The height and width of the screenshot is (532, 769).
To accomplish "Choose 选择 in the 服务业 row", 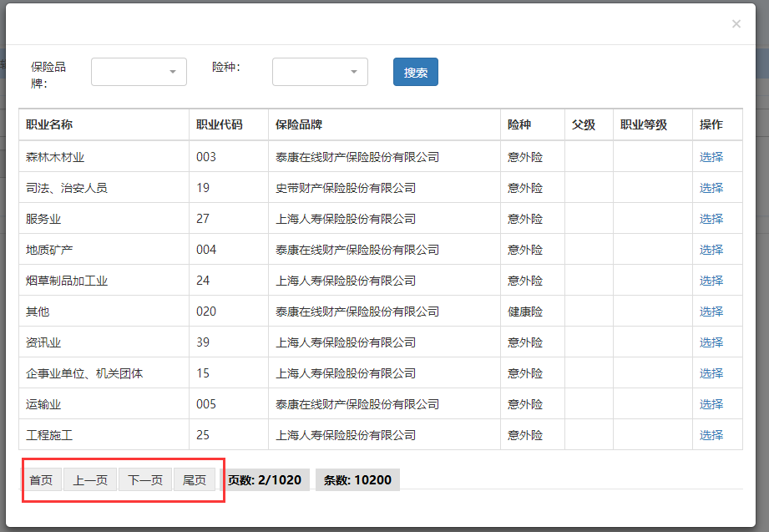I will pos(711,219).
